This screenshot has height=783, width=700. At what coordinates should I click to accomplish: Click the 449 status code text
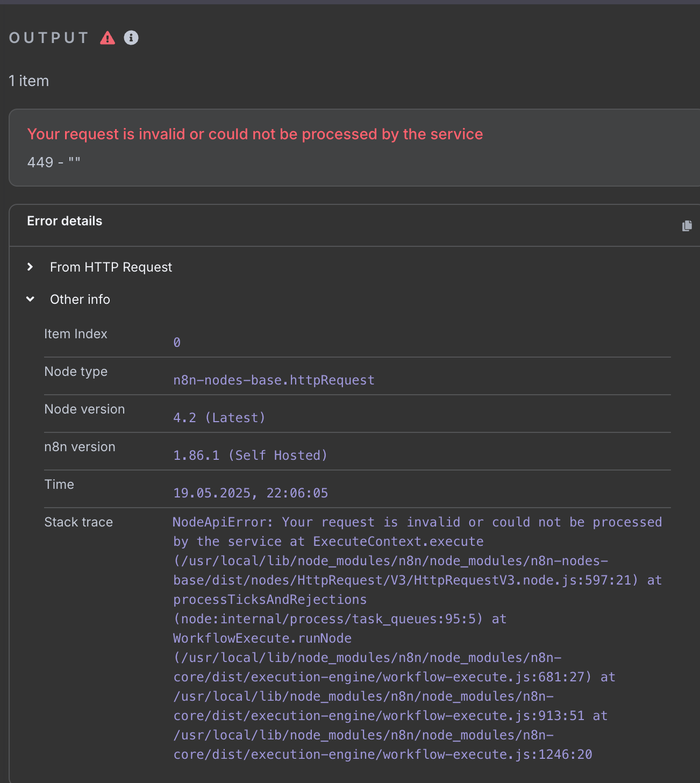[x=40, y=162]
